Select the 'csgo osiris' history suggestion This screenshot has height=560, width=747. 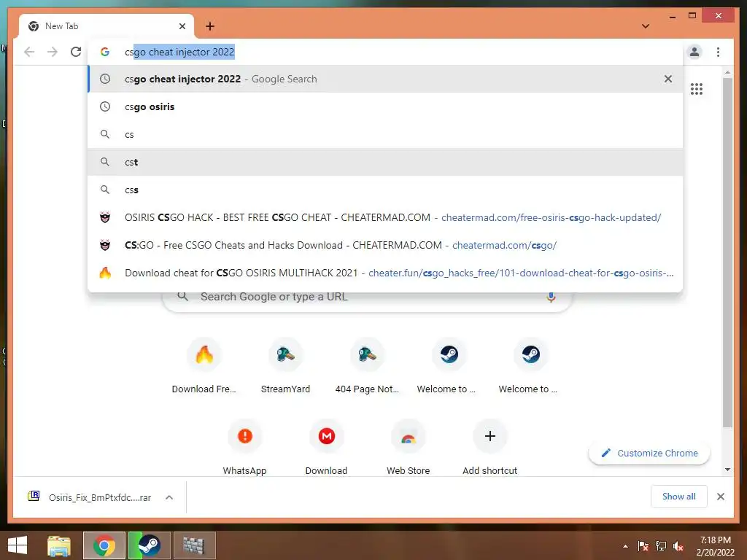(x=385, y=106)
